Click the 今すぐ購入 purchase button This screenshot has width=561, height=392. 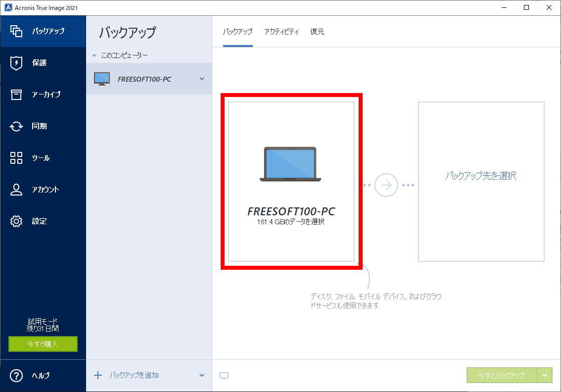pyautogui.click(x=43, y=344)
